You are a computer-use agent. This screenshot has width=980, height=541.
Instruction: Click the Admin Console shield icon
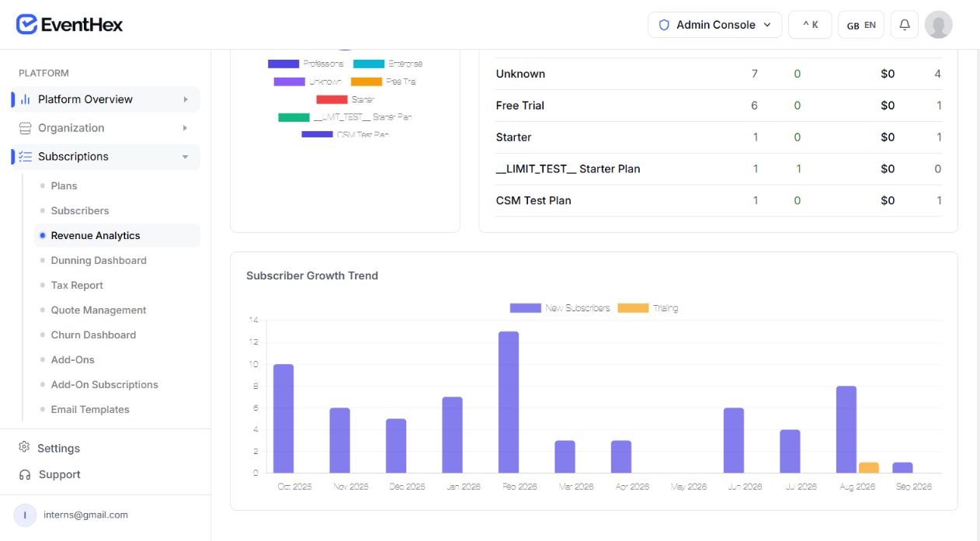click(664, 25)
